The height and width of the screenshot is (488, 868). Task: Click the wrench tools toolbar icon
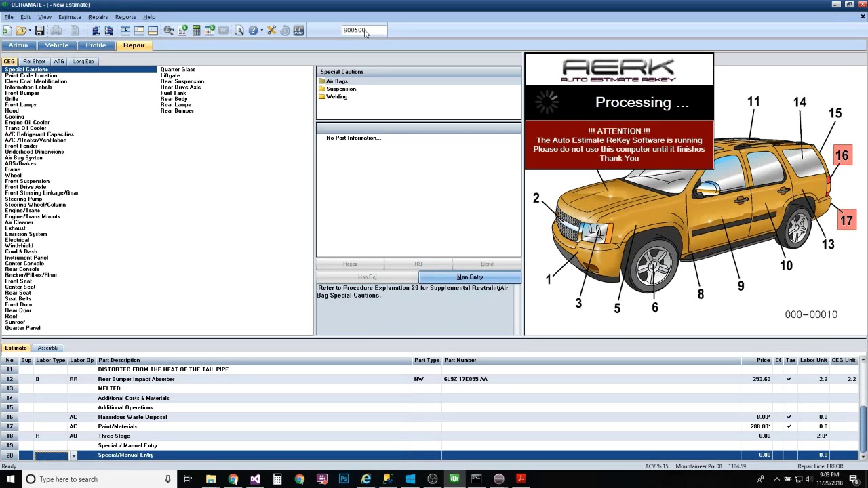[271, 30]
